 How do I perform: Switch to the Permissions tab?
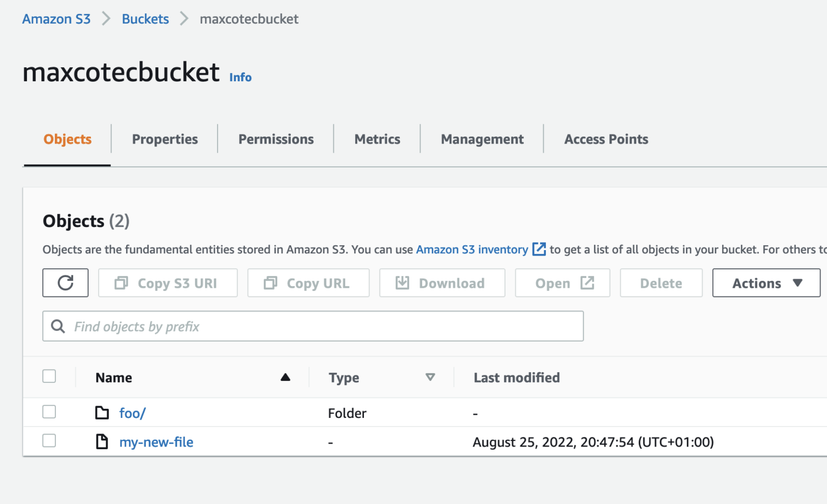tap(276, 139)
